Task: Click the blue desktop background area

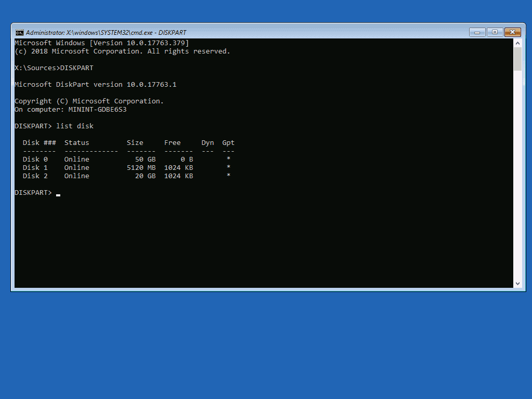Action: pos(266,348)
